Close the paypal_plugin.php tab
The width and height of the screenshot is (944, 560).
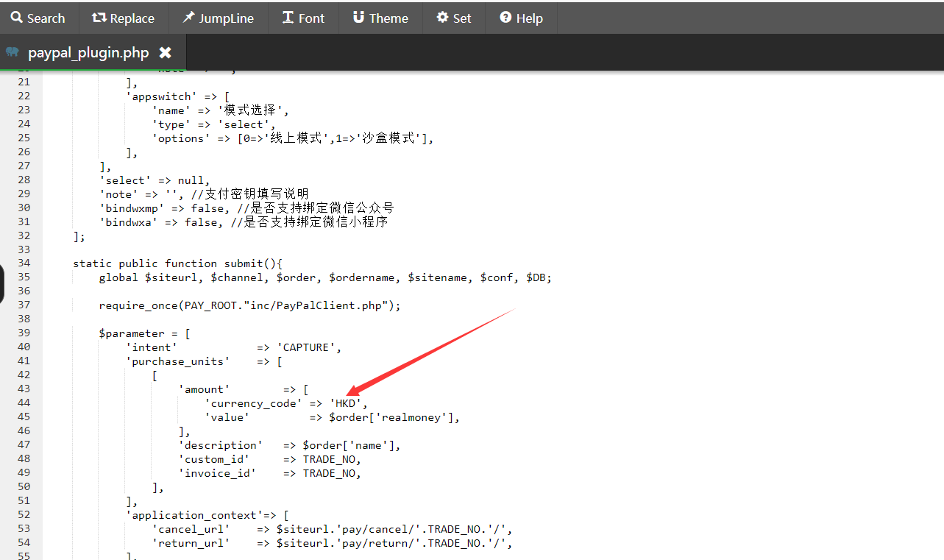point(166,52)
